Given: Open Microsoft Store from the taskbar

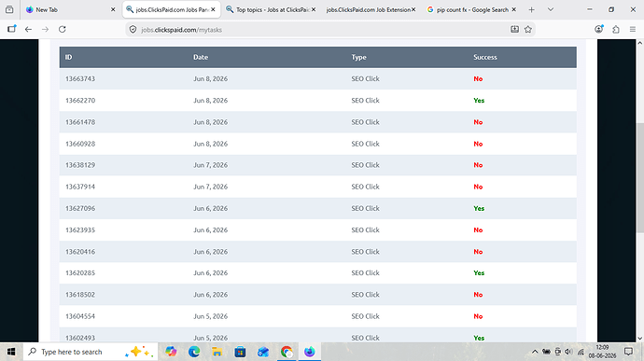Looking at the screenshot, I should 240,352.
